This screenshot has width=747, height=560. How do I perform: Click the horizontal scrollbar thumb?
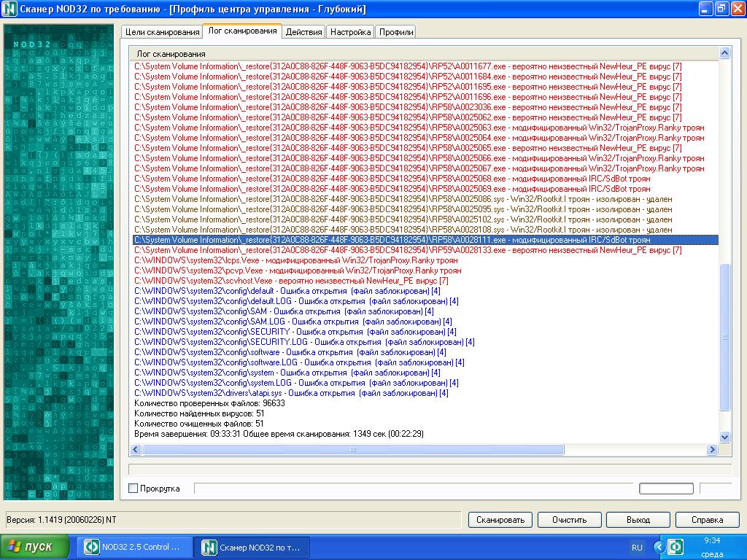point(353,449)
